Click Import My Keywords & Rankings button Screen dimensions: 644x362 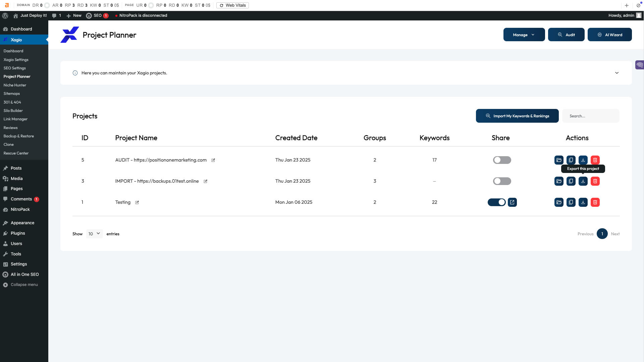(517, 116)
